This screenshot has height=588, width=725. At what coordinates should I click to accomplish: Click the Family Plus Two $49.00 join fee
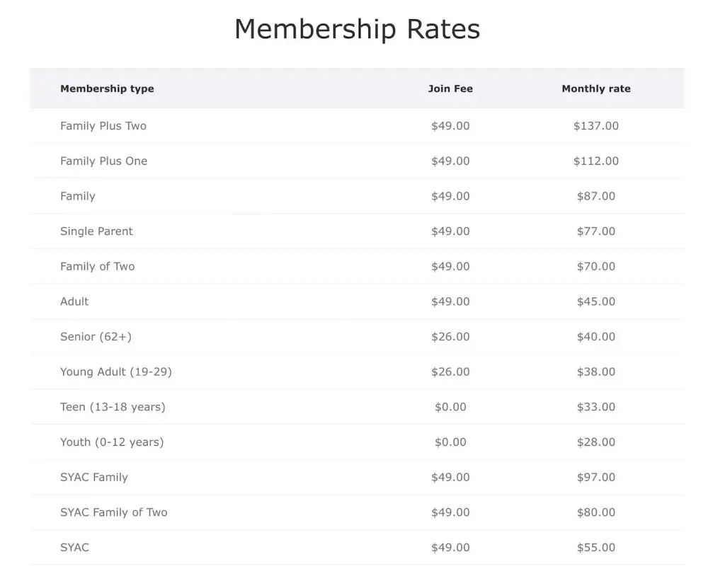pos(450,126)
